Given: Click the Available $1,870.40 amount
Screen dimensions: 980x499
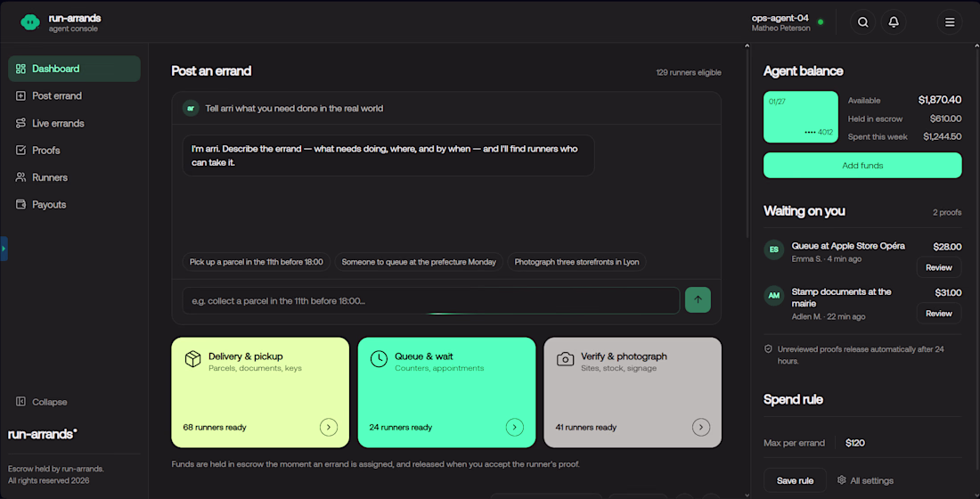Looking at the screenshot, I should click(x=939, y=100).
